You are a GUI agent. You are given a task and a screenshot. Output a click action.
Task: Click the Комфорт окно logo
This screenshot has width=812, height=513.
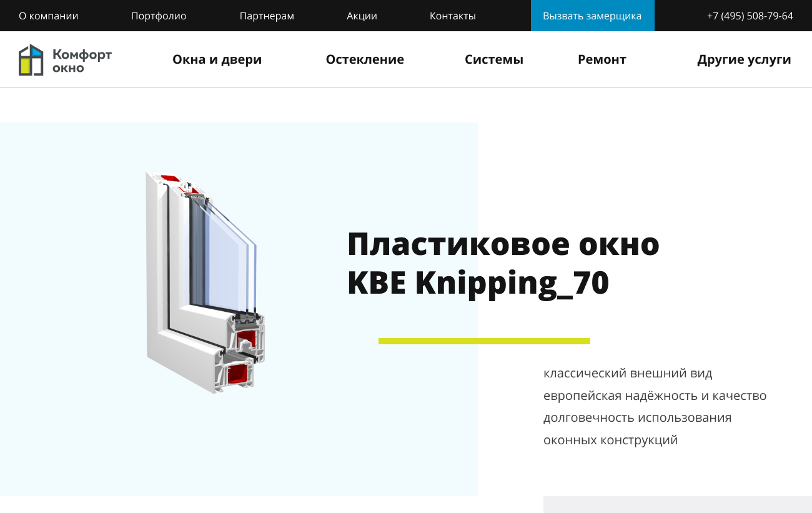coord(65,60)
